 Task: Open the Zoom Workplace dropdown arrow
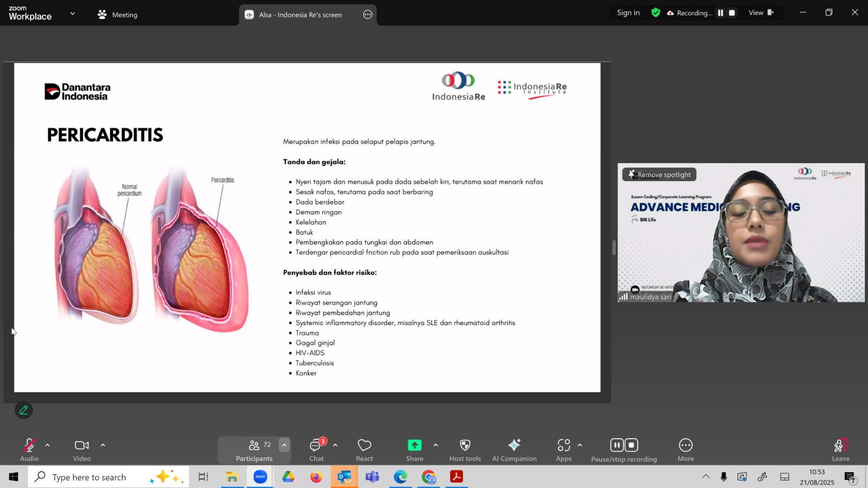73,14
